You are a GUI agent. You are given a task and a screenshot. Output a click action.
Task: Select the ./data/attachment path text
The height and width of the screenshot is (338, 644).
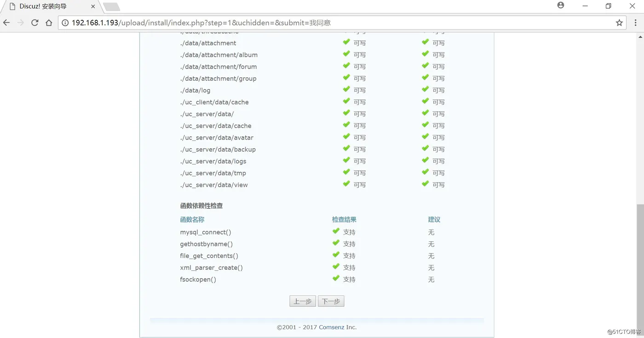pos(208,43)
